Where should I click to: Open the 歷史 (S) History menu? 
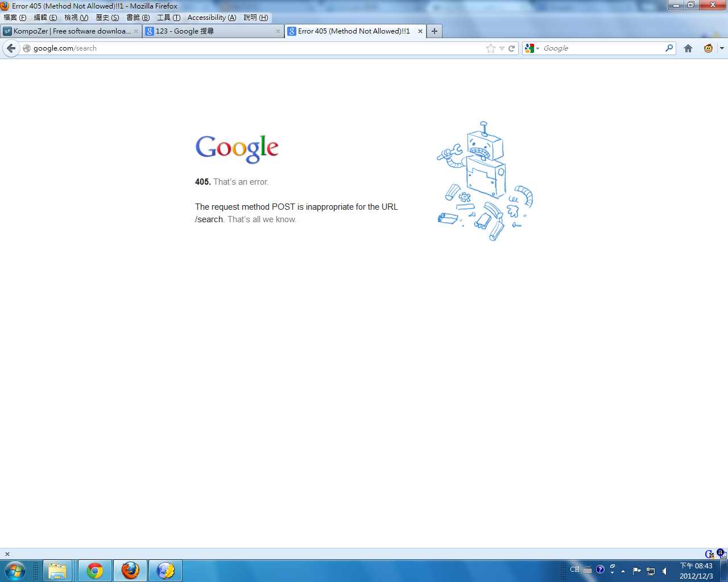pyautogui.click(x=107, y=18)
